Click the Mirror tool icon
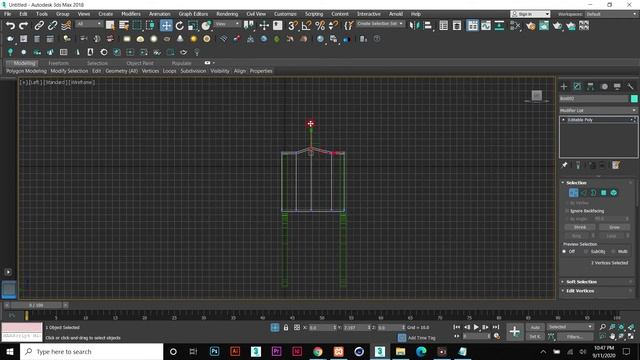640x360 pixels. coord(414,26)
